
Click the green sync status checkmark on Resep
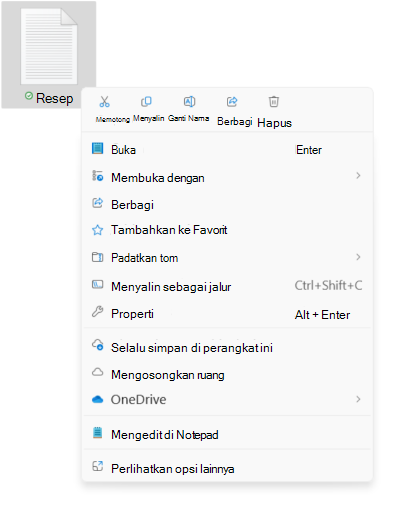pos(29,96)
